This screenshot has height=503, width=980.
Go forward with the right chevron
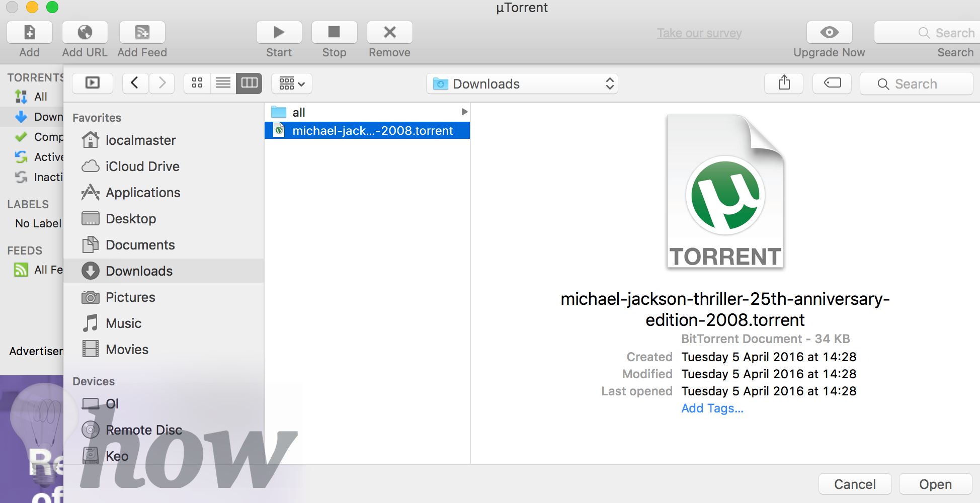[161, 83]
